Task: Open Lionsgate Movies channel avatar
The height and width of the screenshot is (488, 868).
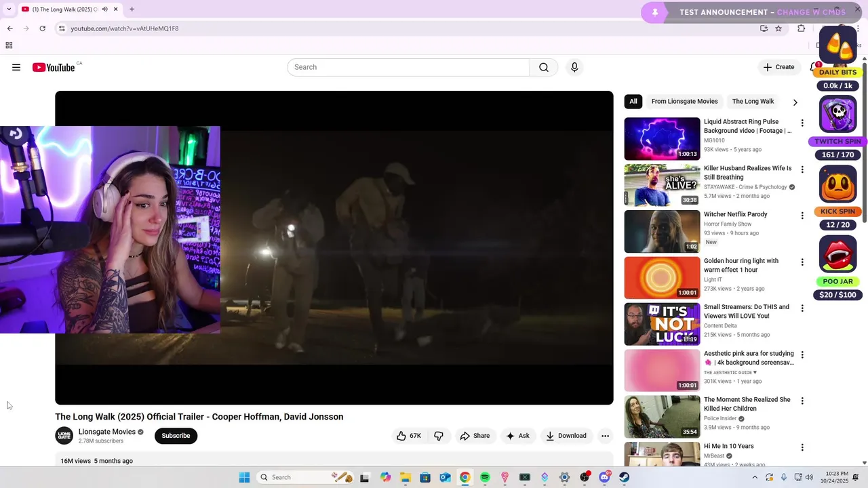Action: pos(64,436)
